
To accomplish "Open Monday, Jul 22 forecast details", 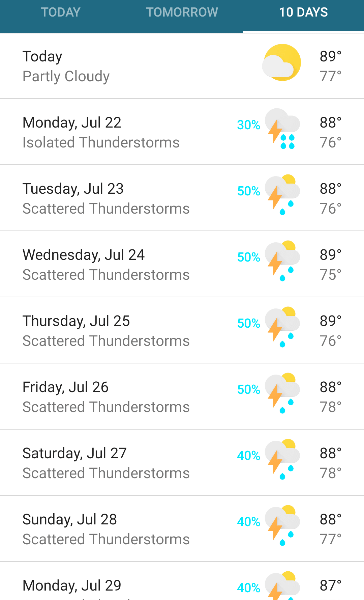I will pos(101,132).
